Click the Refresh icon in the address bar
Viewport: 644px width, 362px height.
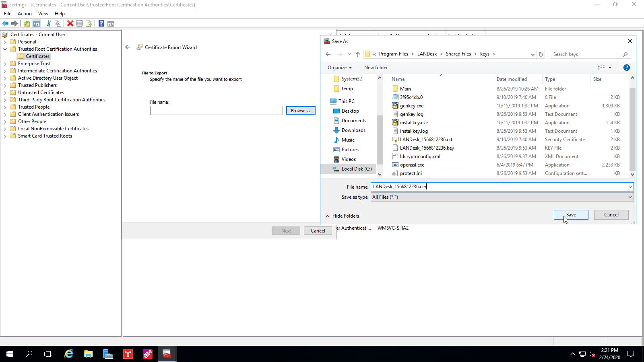click(x=541, y=54)
